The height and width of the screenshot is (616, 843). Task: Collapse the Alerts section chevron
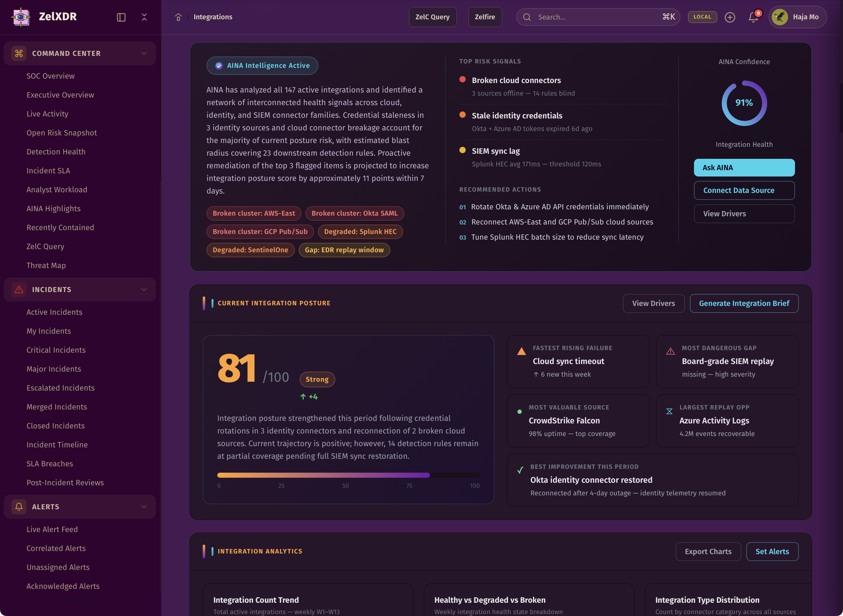point(144,506)
